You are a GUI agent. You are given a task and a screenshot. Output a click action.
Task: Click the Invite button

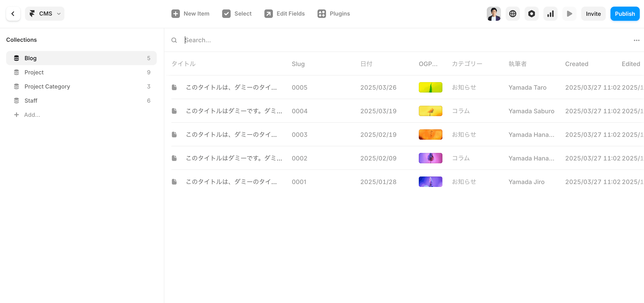pos(593,14)
